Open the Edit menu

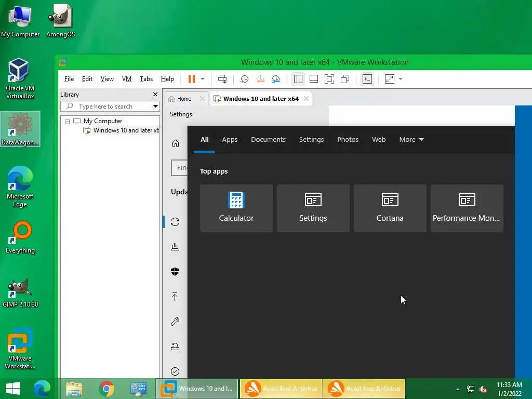(x=87, y=79)
